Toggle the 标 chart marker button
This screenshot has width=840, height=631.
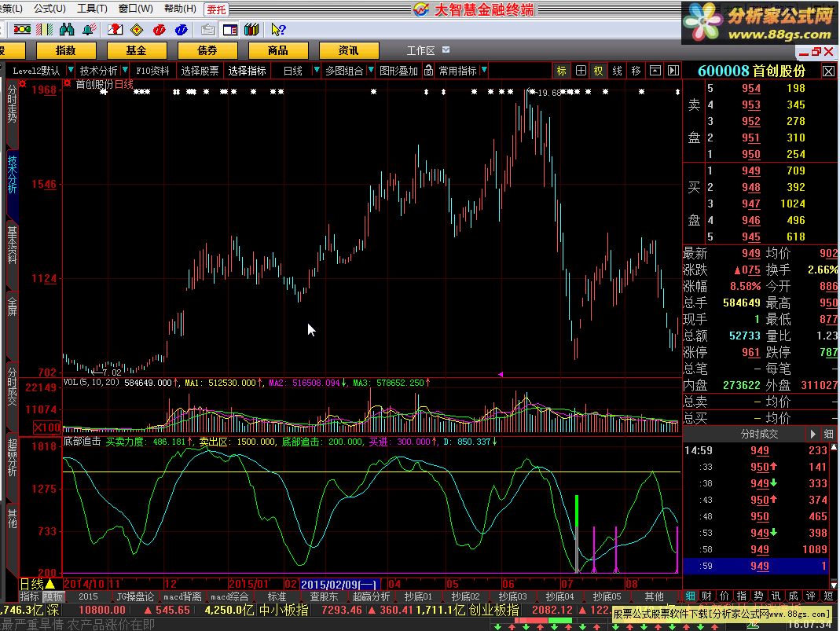coord(561,70)
